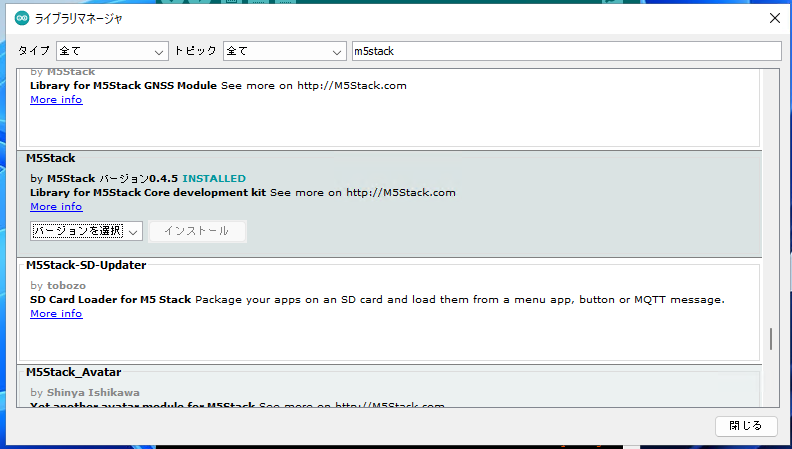Select the M5Stack_Avatar library entry title
Viewport: 792px width, 449px height.
(x=74, y=372)
